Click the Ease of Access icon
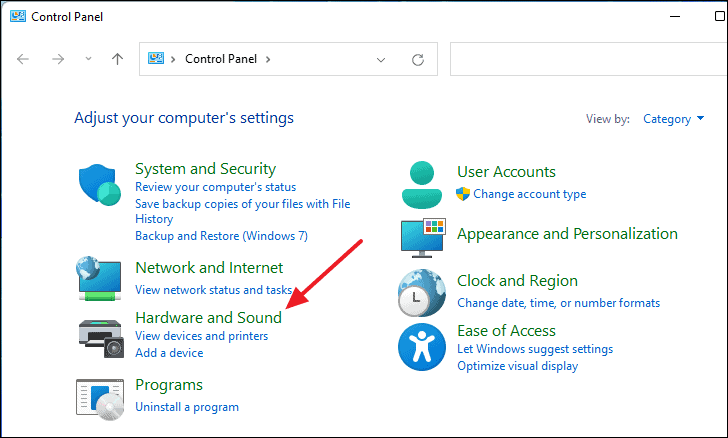The width and height of the screenshot is (728, 438). pyautogui.click(x=422, y=347)
